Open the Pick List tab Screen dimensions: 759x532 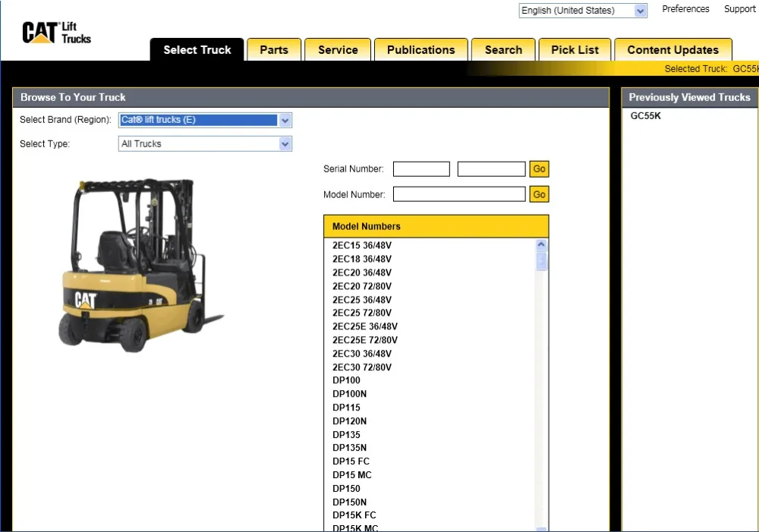pos(575,50)
